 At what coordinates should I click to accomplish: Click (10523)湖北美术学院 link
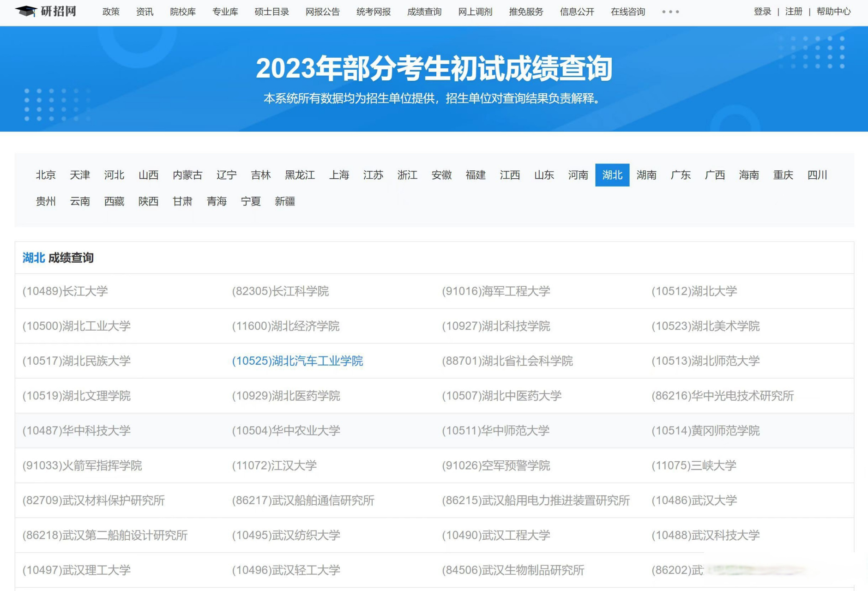click(705, 326)
